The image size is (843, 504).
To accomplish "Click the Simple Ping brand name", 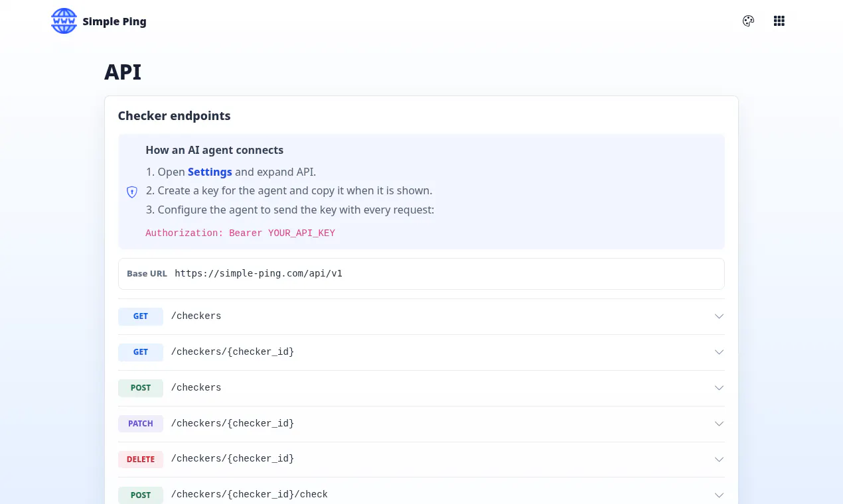I will [114, 21].
